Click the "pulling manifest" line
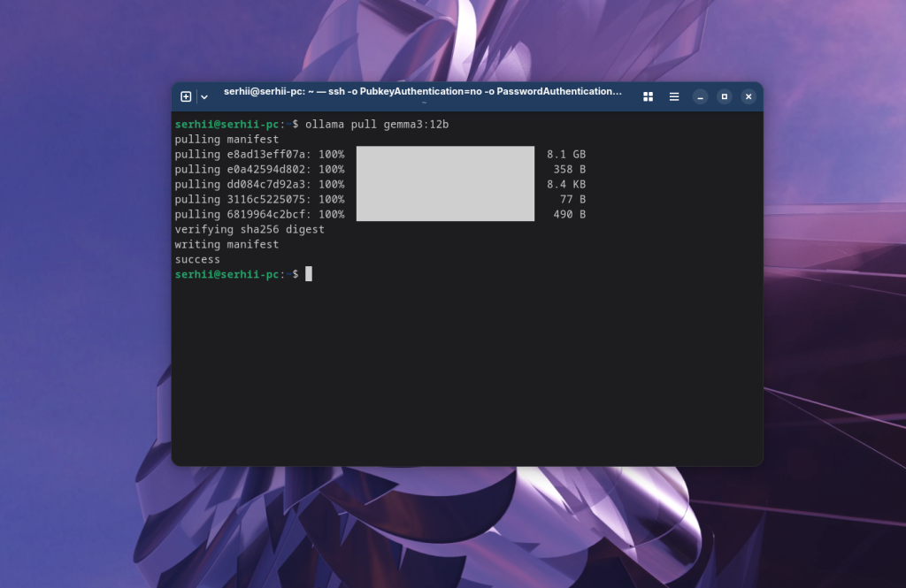Viewport: 906px width, 588px height. tap(226, 139)
